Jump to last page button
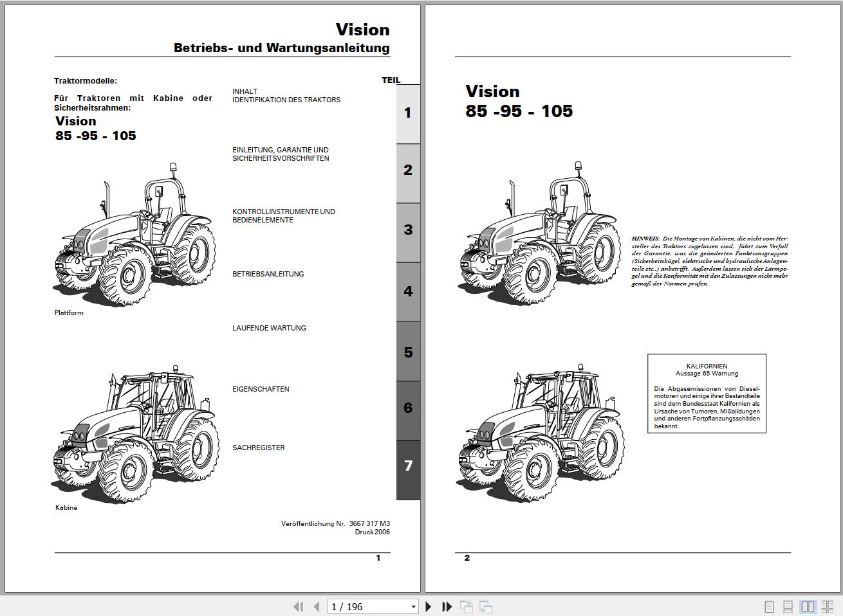 (x=447, y=606)
